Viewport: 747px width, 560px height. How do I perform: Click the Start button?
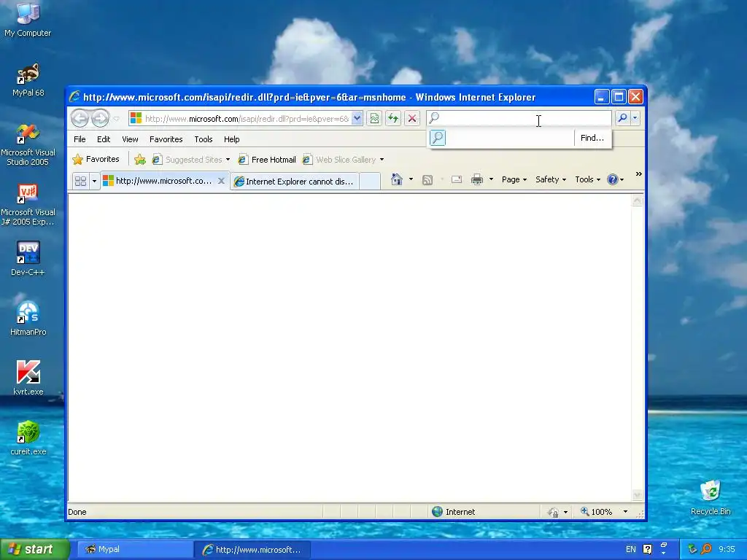35,550
